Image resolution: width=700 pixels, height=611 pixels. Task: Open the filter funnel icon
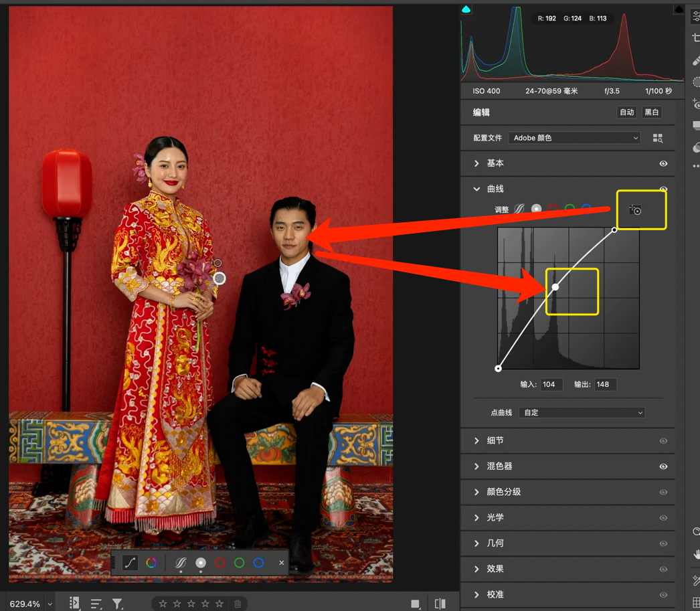(x=117, y=604)
